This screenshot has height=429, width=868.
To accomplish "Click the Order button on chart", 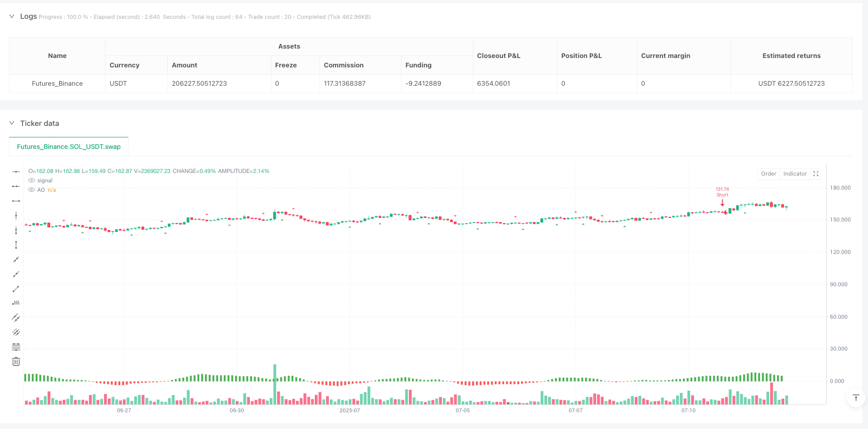I will point(768,174).
